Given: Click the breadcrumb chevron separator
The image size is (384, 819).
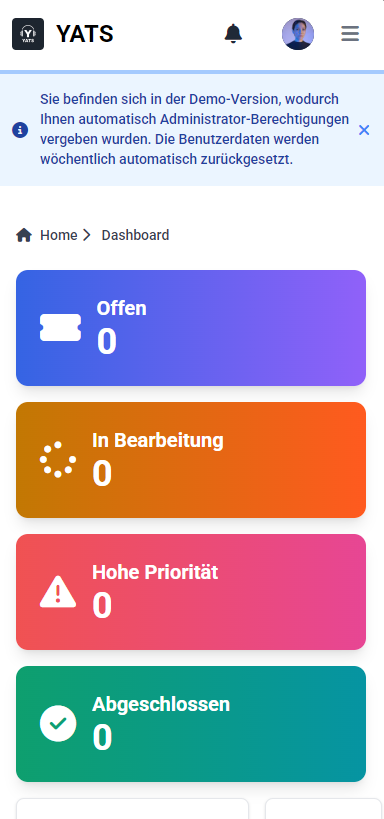Looking at the screenshot, I should tap(87, 236).
